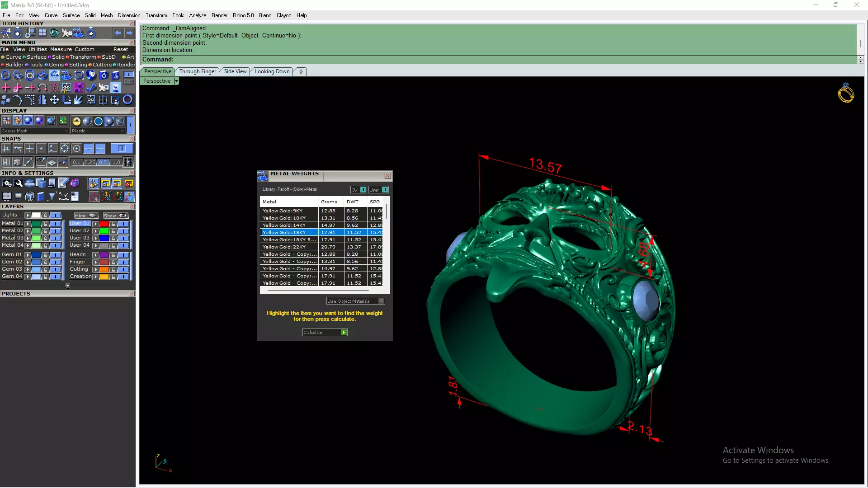
Task: Go forward with Icon History right arrow
Action: (129, 33)
